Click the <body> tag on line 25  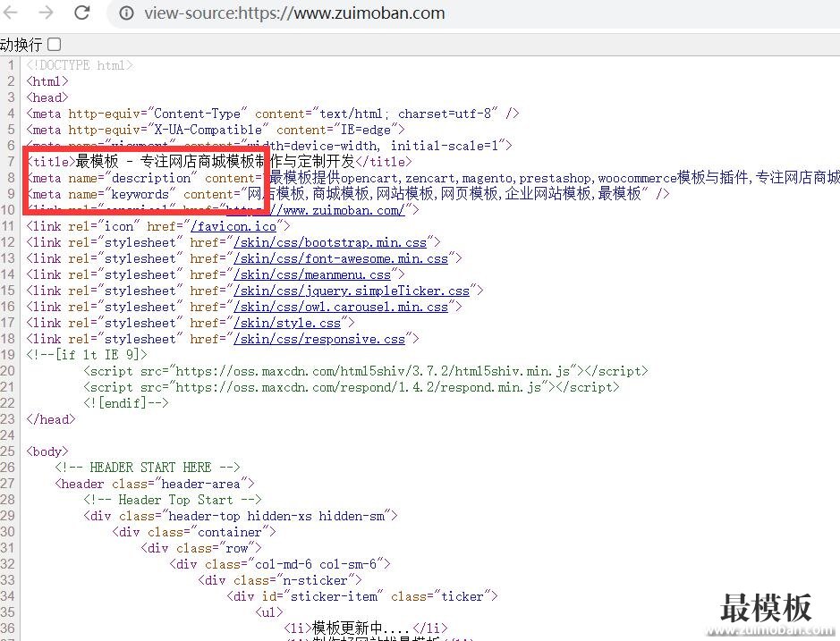click(x=47, y=451)
